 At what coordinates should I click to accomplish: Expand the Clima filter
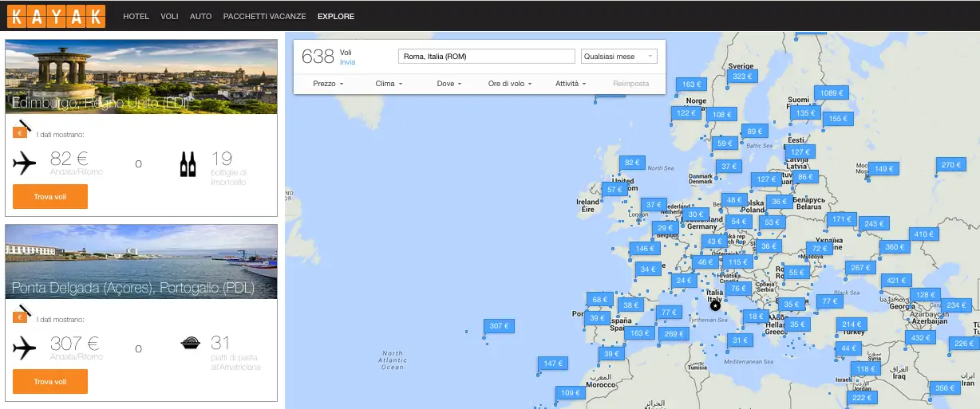[389, 84]
